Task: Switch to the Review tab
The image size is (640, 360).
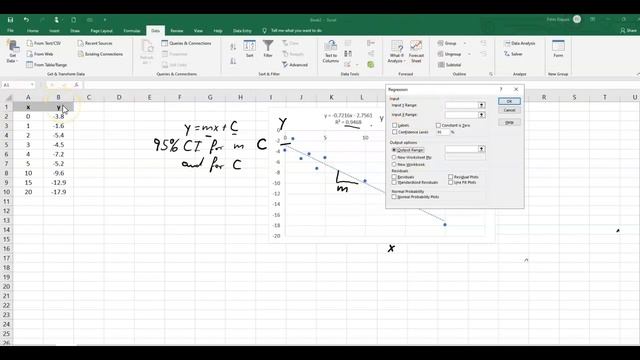Action: tap(177, 31)
